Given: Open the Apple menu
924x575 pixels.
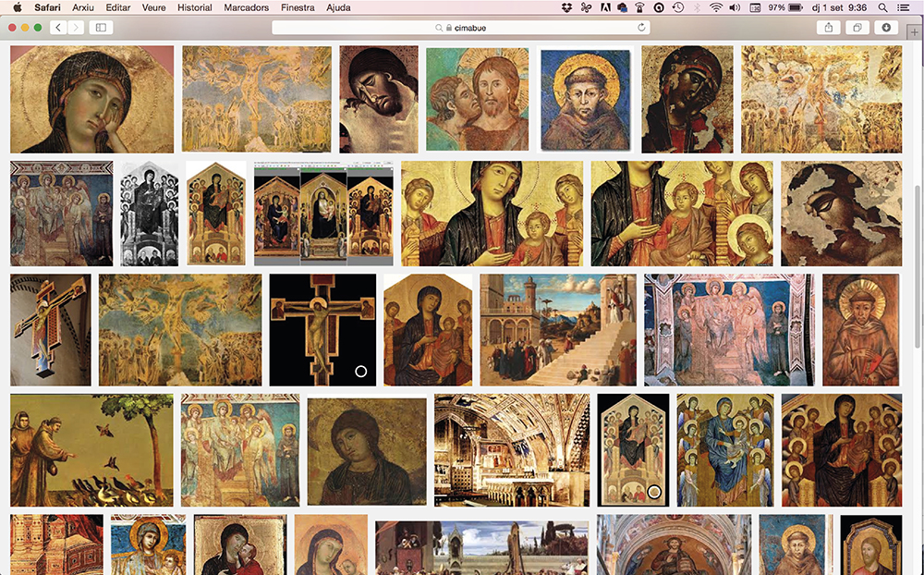Looking at the screenshot, I should 17,7.
